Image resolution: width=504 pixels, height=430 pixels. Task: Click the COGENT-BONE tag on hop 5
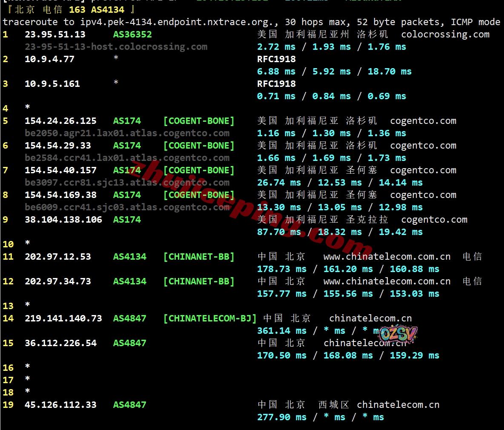199,121
